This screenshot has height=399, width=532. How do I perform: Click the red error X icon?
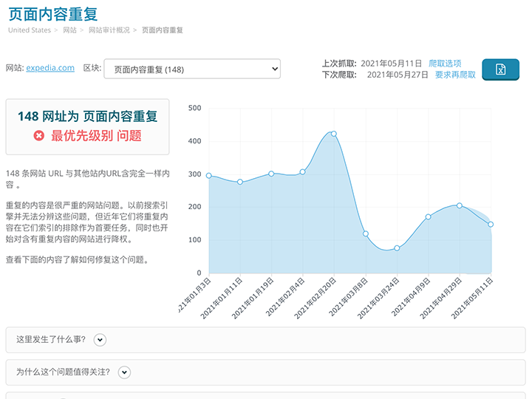[x=39, y=136]
